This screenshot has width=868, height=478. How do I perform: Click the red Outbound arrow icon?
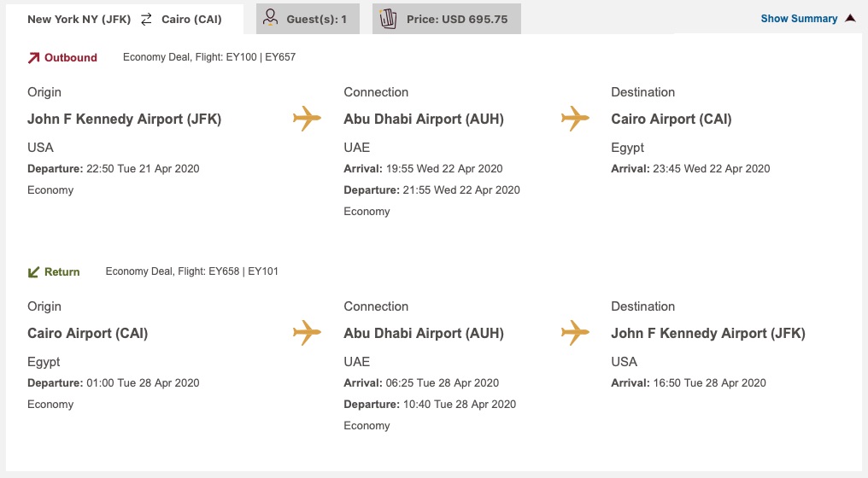pos(34,58)
